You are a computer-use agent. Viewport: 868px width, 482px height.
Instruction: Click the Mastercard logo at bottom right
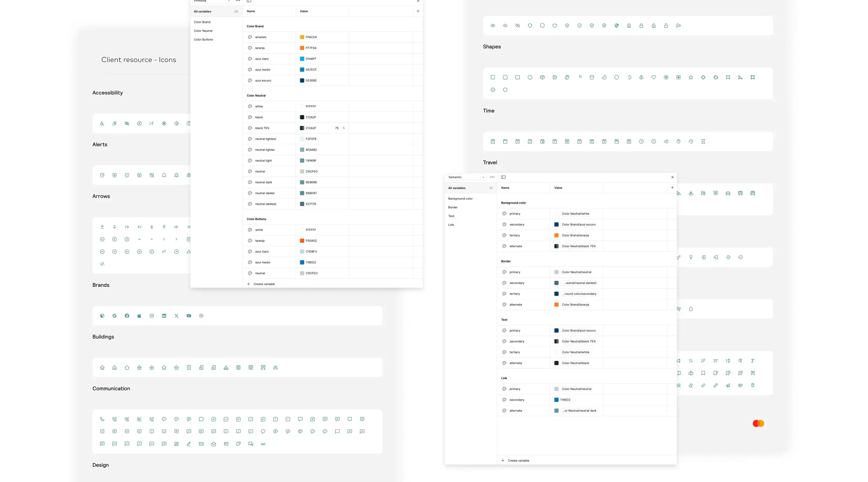(x=758, y=423)
